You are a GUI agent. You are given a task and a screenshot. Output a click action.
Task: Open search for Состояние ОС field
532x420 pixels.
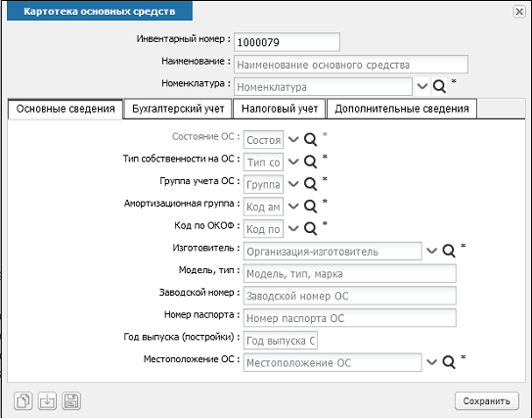coord(310,139)
